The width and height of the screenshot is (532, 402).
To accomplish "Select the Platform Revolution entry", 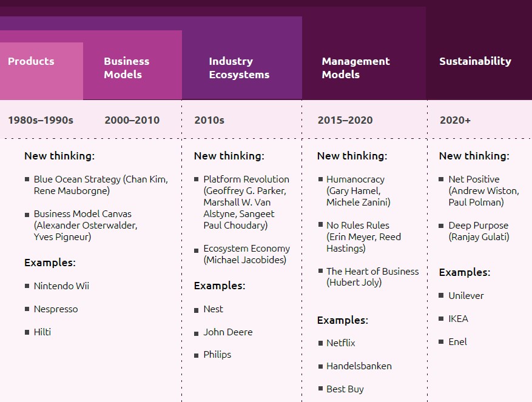I will pyautogui.click(x=246, y=202).
